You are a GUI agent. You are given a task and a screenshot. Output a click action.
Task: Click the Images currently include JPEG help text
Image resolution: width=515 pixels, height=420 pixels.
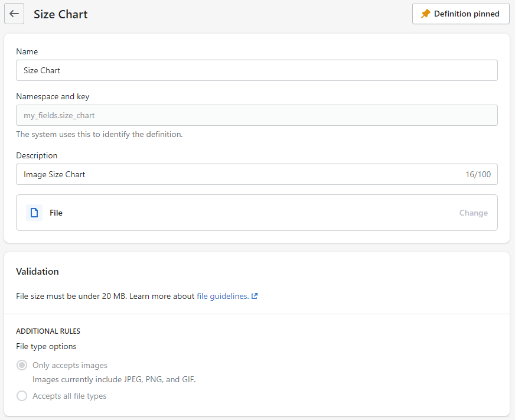[x=114, y=379]
